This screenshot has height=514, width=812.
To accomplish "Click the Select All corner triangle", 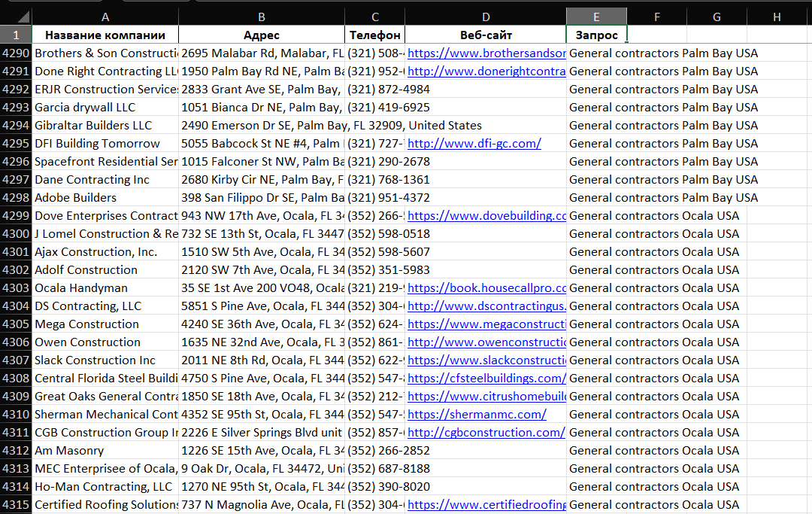I will click(23, 17).
